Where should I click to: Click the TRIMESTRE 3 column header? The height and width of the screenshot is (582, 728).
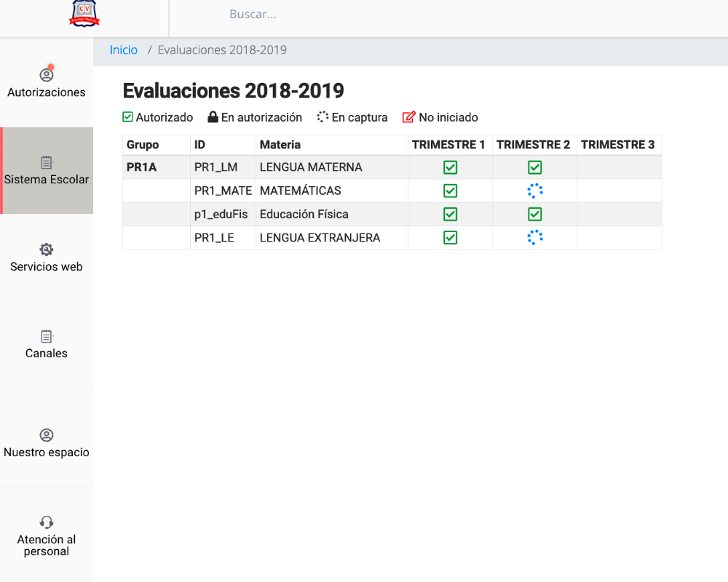click(x=618, y=145)
